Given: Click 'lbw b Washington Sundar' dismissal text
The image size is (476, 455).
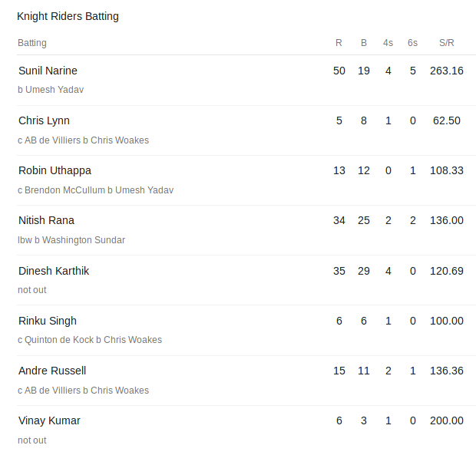Looking at the screenshot, I should [71, 240].
